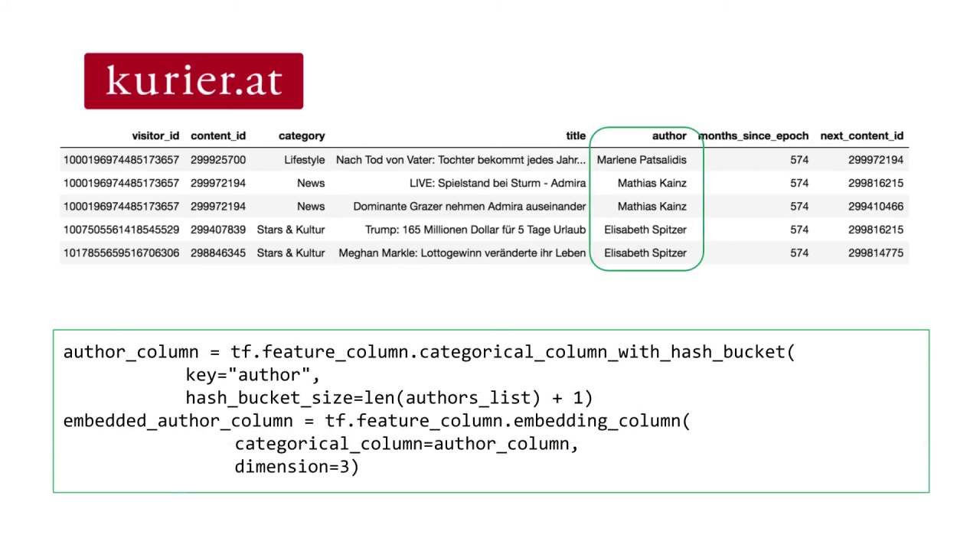Viewport: 980px width, 551px height.
Task: Select the category column header
Action: (302, 135)
